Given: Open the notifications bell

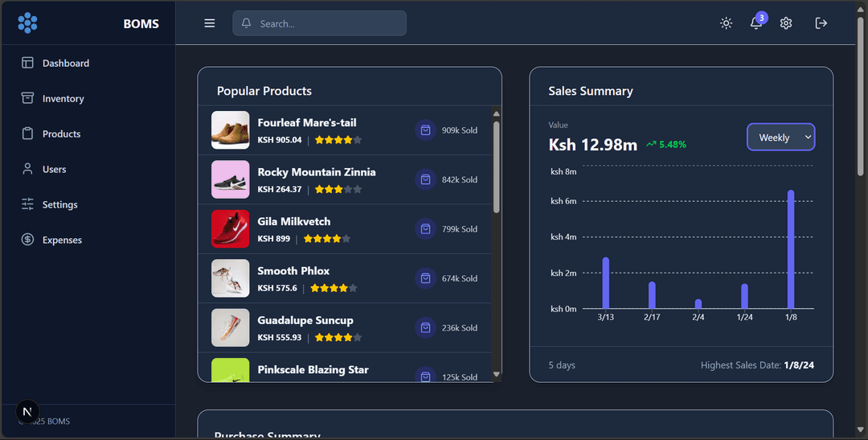Looking at the screenshot, I should [x=755, y=23].
